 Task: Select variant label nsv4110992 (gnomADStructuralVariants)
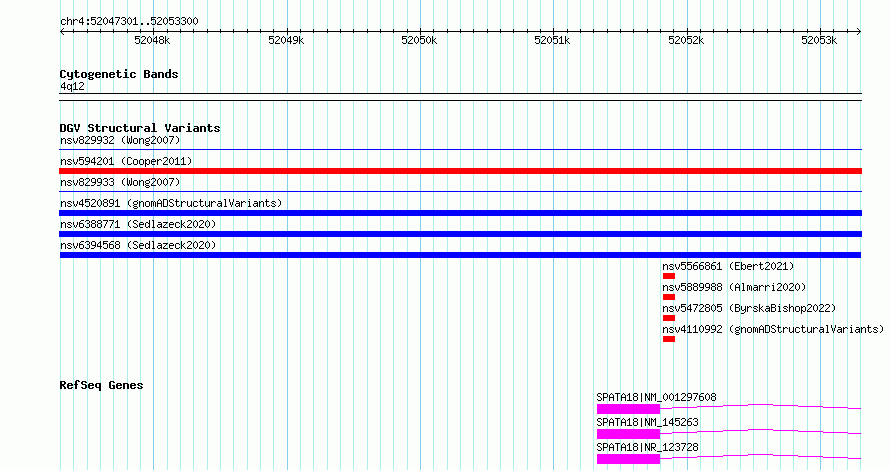point(773,329)
